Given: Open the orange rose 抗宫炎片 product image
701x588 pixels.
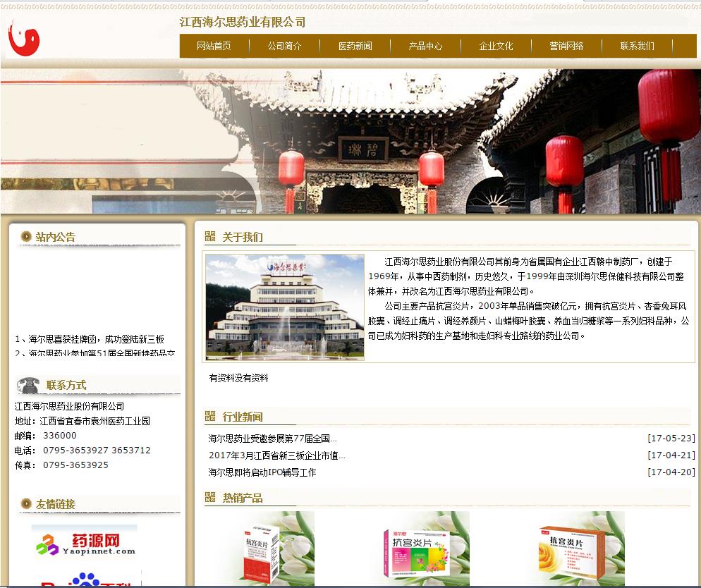Looking at the screenshot, I should coord(580,549).
